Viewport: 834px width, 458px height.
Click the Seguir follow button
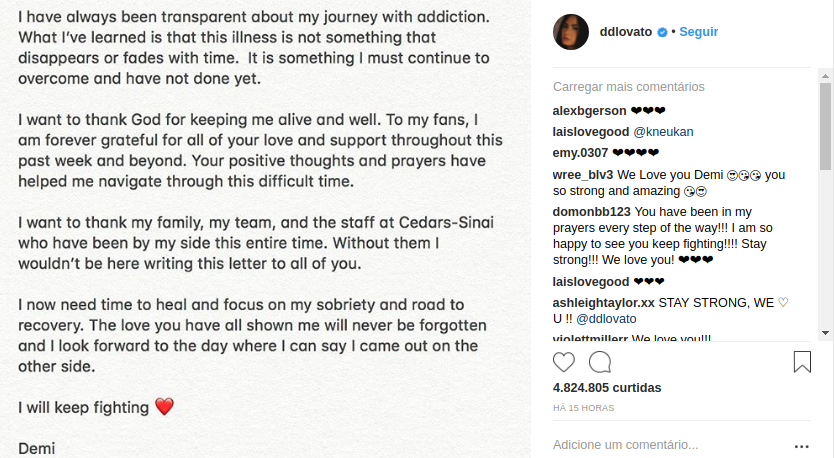698,32
